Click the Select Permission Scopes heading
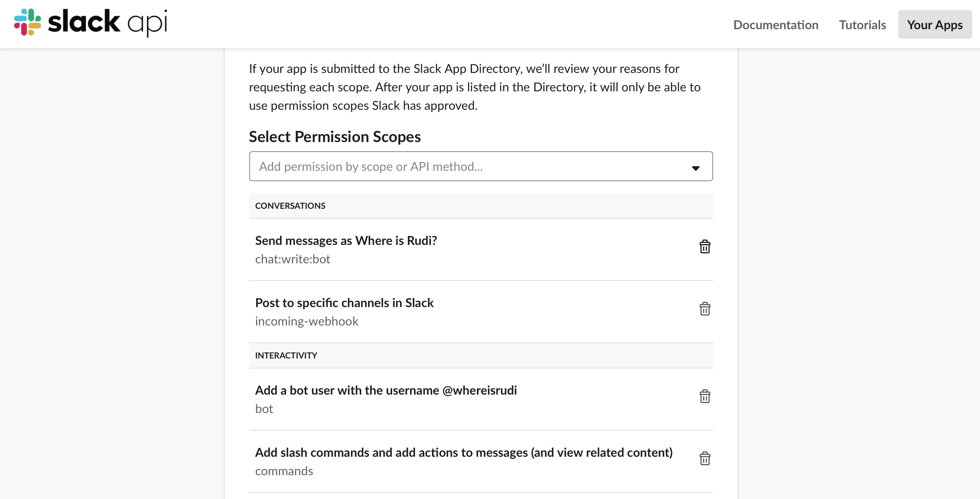 pyautogui.click(x=334, y=137)
